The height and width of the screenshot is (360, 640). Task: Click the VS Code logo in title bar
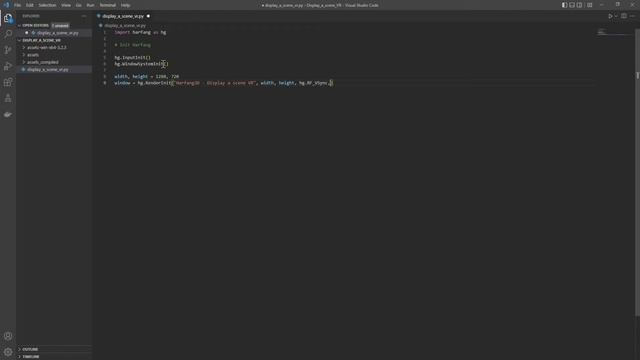(7, 5)
